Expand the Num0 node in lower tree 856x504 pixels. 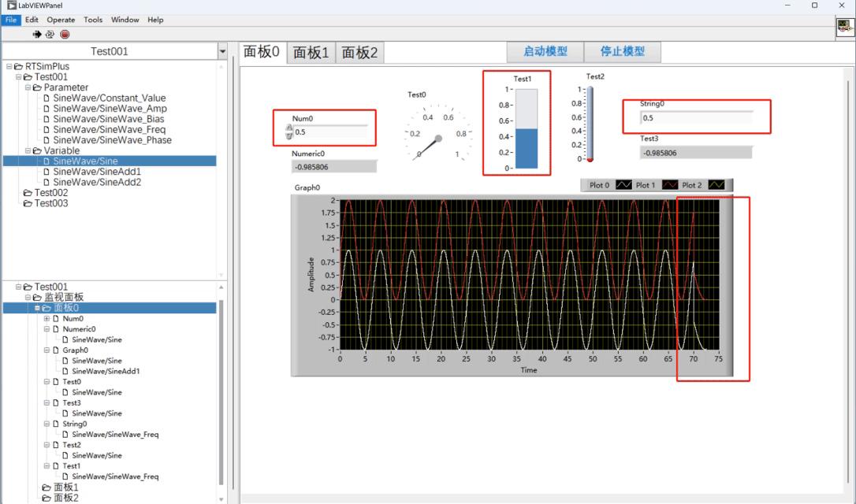(x=47, y=319)
